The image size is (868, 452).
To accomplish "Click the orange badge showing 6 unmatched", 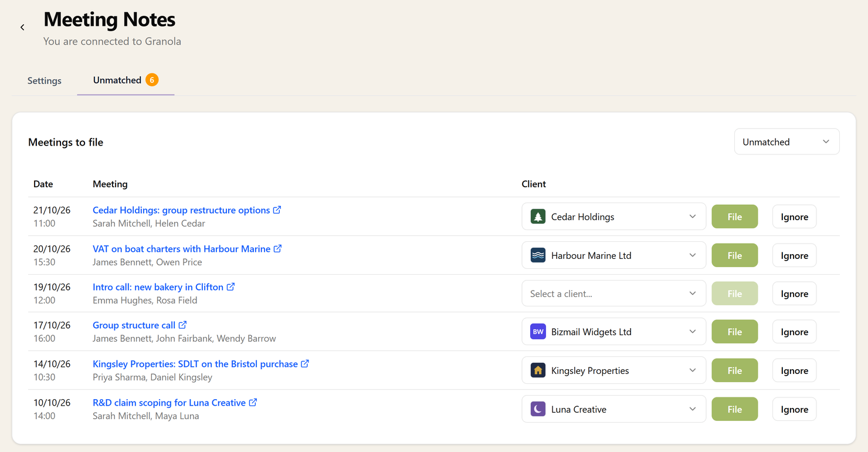I will (x=152, y=80).
